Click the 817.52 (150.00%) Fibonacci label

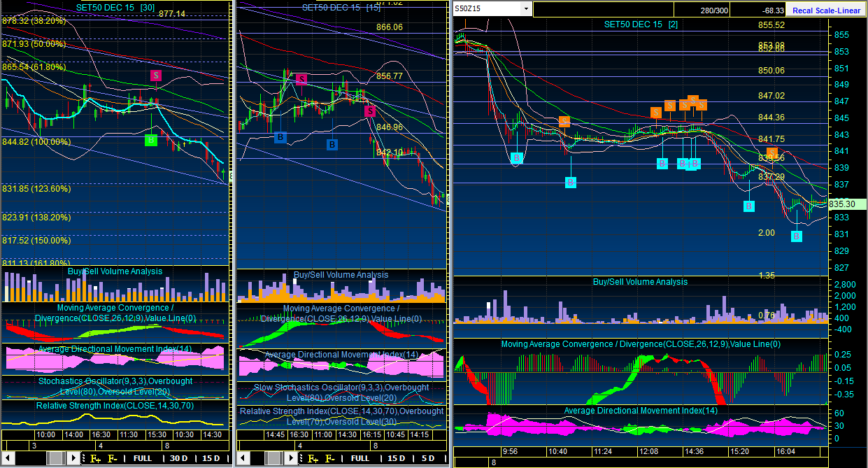pyautogui.click(x=36, y=241)
